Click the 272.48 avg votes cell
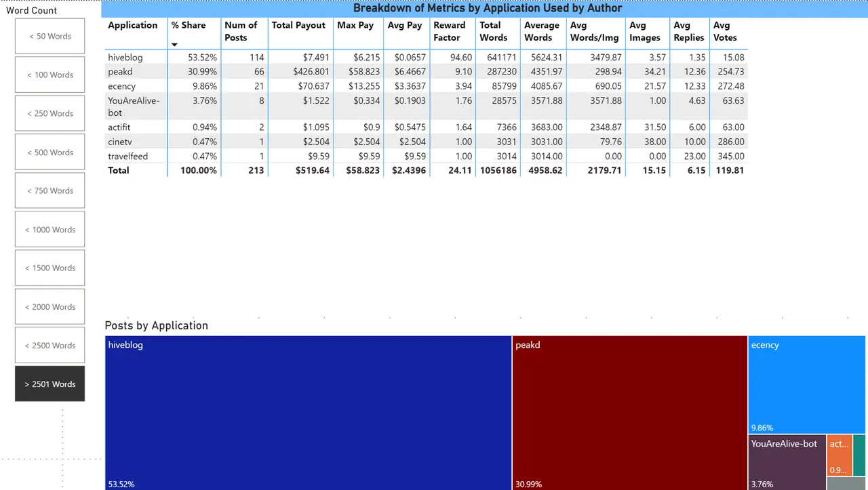868x490 pixels. [x=730, y=86]
